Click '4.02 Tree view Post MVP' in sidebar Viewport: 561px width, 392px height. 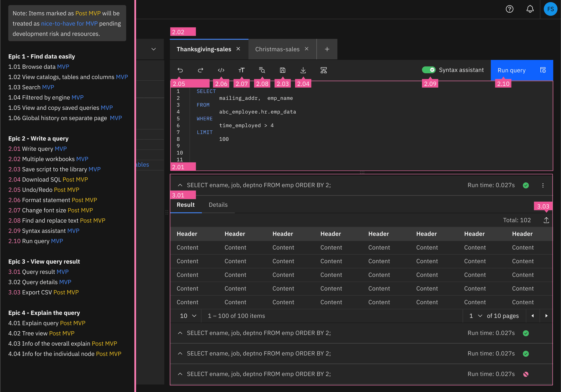pyautogui.click(x=41, y=333)
